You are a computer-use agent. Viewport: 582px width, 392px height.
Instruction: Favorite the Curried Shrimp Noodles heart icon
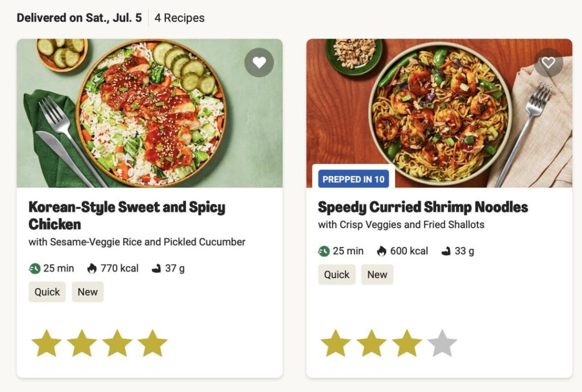[548, 62]
